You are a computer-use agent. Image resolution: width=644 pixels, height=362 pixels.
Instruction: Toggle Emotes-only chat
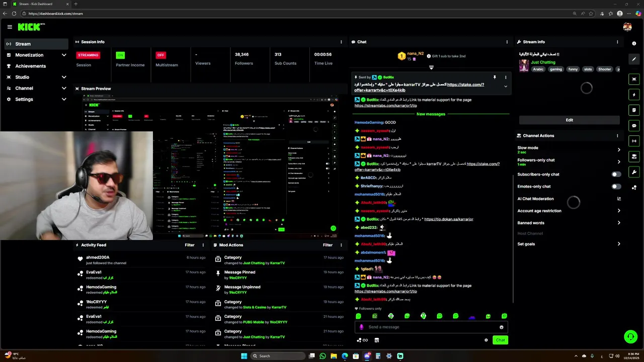[616, 187]
